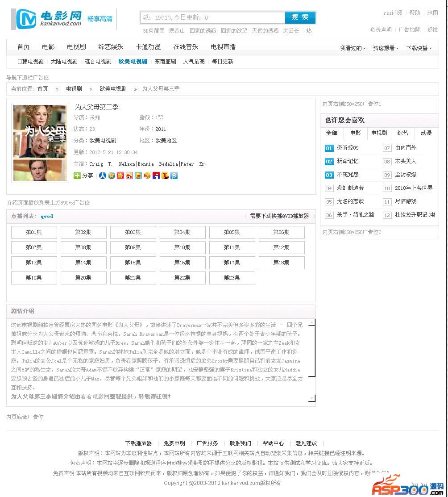Screen dimensions: 448x497
Task: Share to QQ Zone with the star icon
Action: (x=111, y=175)
